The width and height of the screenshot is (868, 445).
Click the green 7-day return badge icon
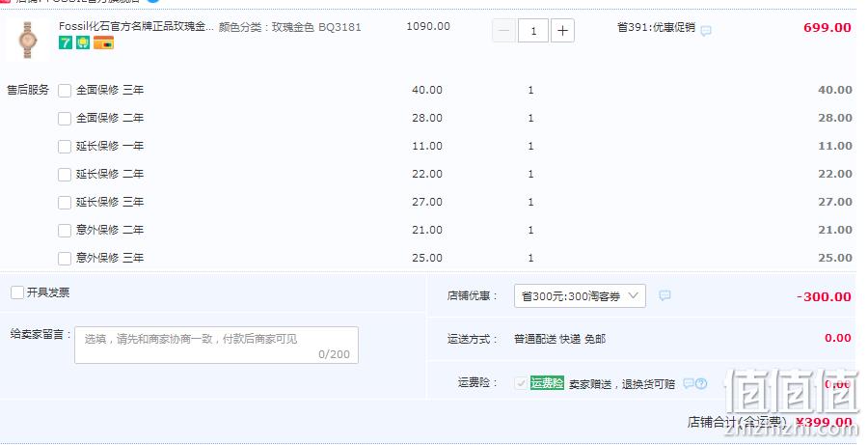[x=66, y=42]
